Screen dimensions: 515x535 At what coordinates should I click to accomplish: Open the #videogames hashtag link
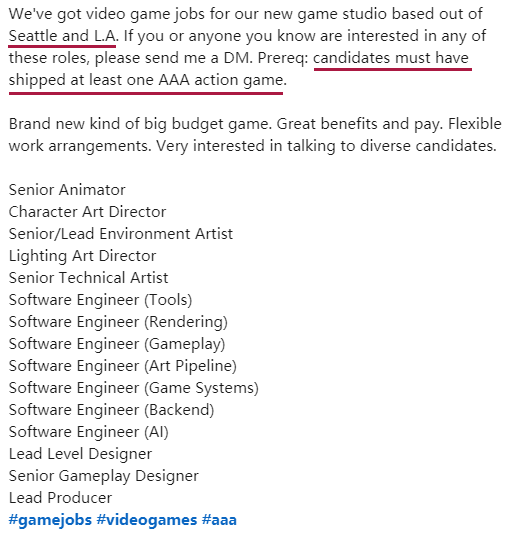coord(147,520)
